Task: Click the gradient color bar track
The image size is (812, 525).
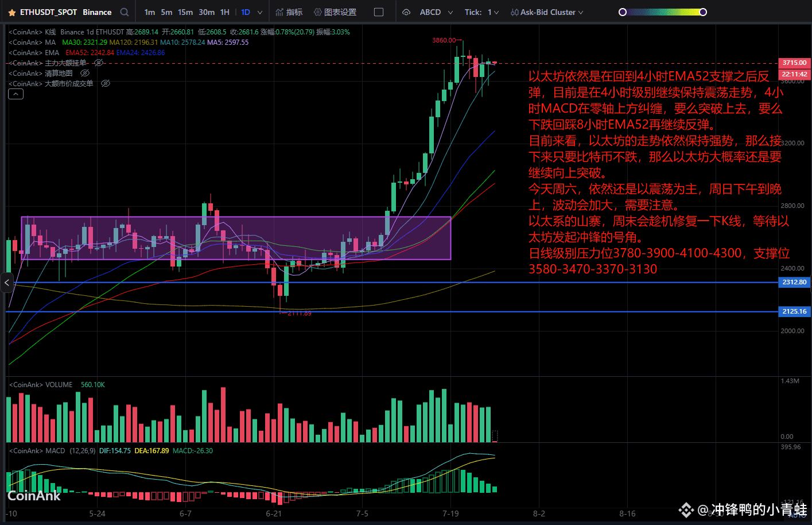Action: click(x=663, y=12)
